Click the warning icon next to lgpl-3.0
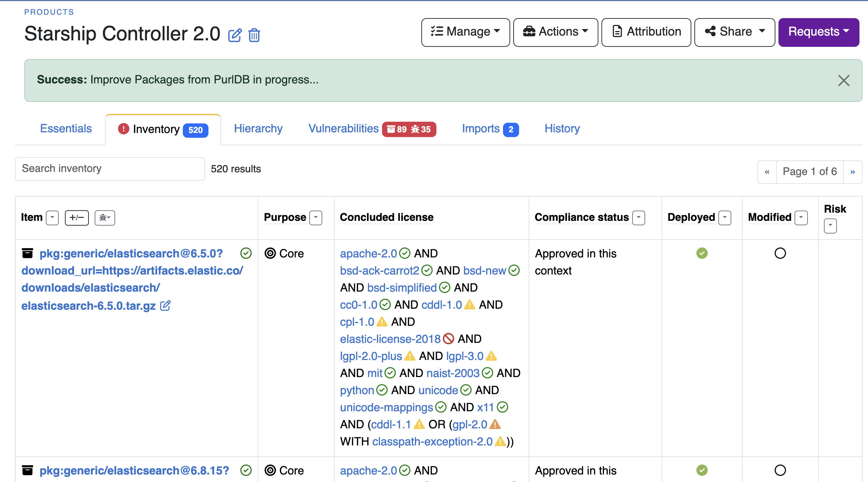Image resolution: width=868 pixels, height=482 pixels. click(491, 356)
